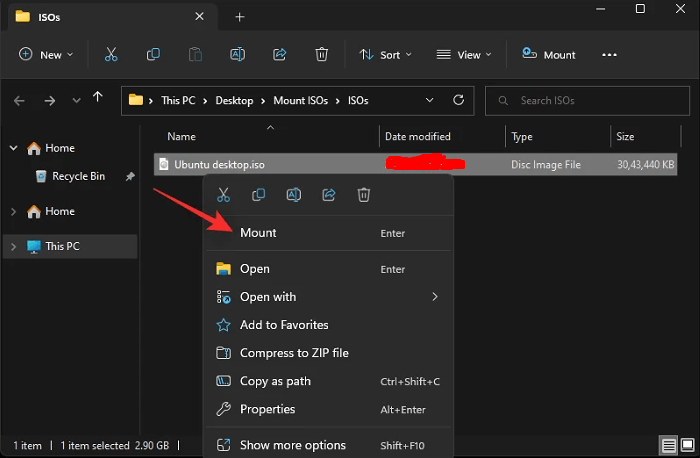
Task: Click the Disc Image File type cell
Action: click(546, 165)
